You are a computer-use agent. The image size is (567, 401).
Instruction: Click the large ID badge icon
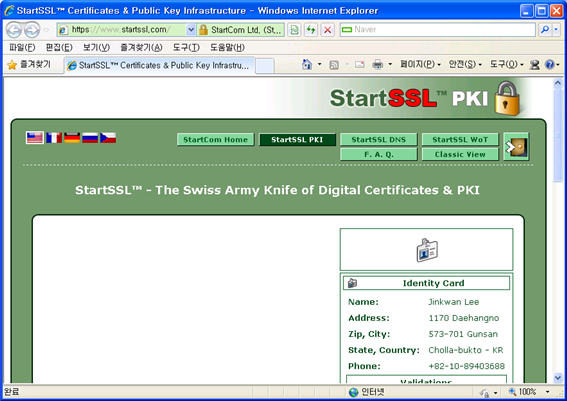coord(427,250)
